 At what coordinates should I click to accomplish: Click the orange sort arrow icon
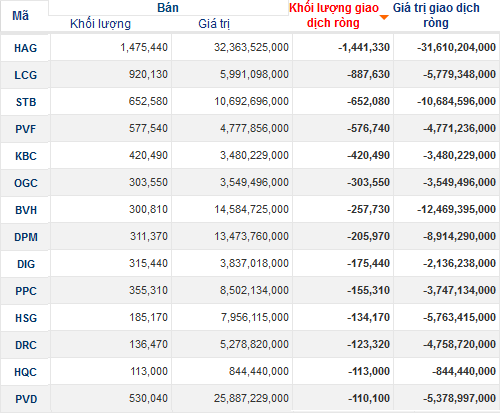pos(384,17)
